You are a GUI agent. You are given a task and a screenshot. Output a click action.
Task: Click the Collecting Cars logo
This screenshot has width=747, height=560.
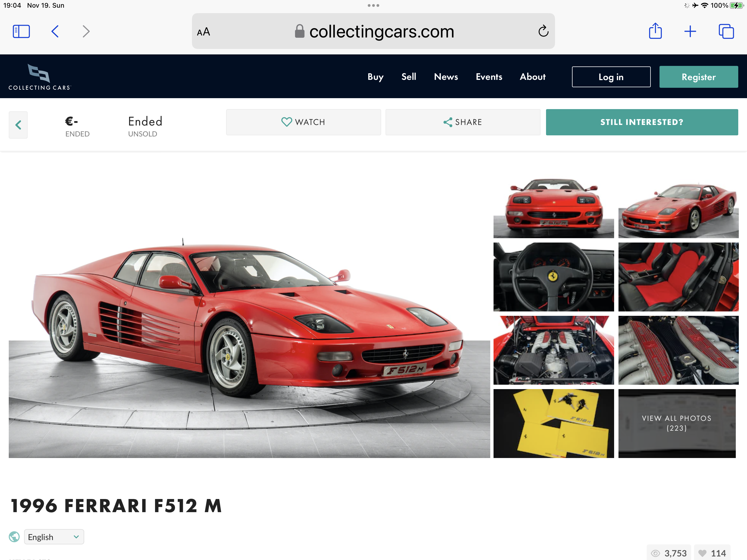click(x=40, y=77)
